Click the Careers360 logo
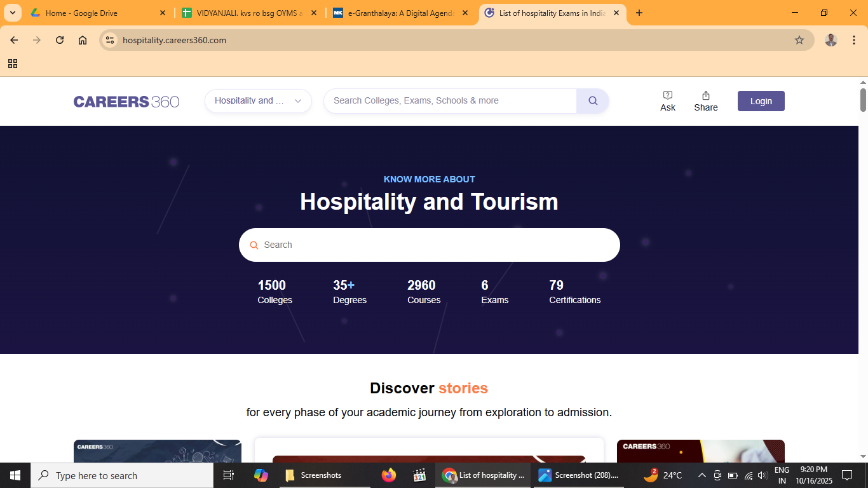The height and width of the screenshot is (488, 868). (x=126, y=102)
